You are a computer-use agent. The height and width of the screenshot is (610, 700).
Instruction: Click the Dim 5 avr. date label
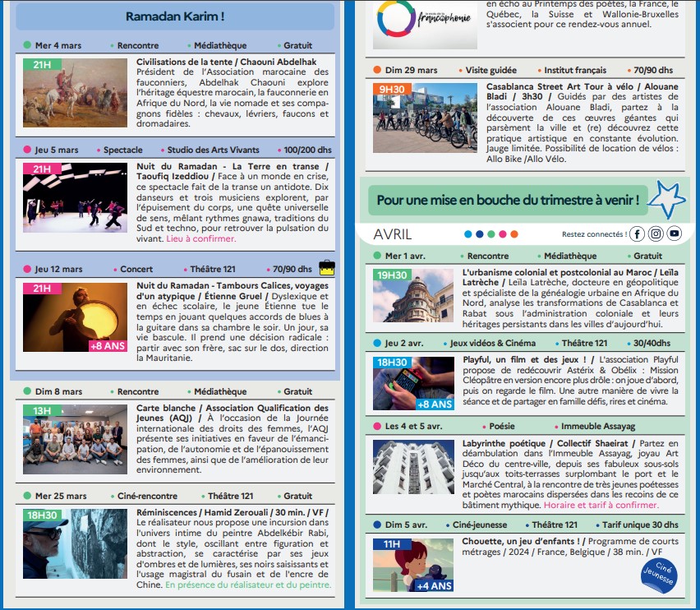pyautogui.click(x=406, y=525)
